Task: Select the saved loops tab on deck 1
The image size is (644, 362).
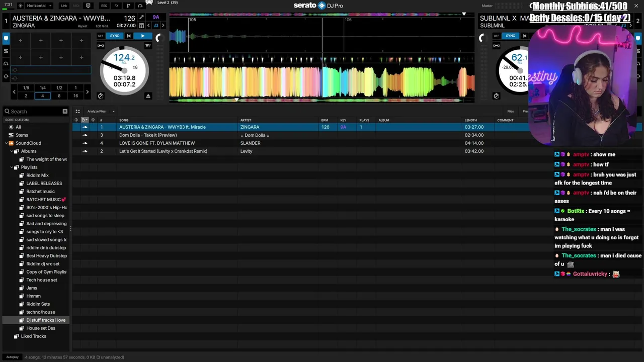Action: 6,51
